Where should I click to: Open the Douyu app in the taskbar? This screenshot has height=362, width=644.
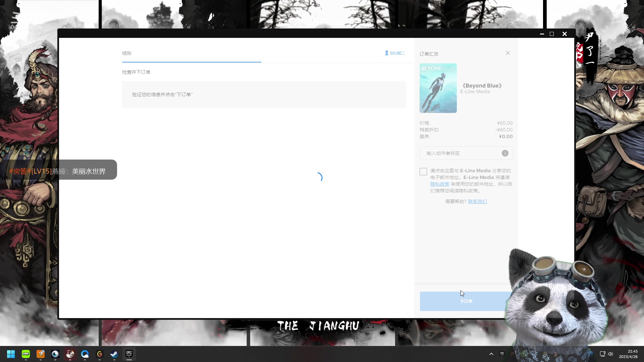41,354
